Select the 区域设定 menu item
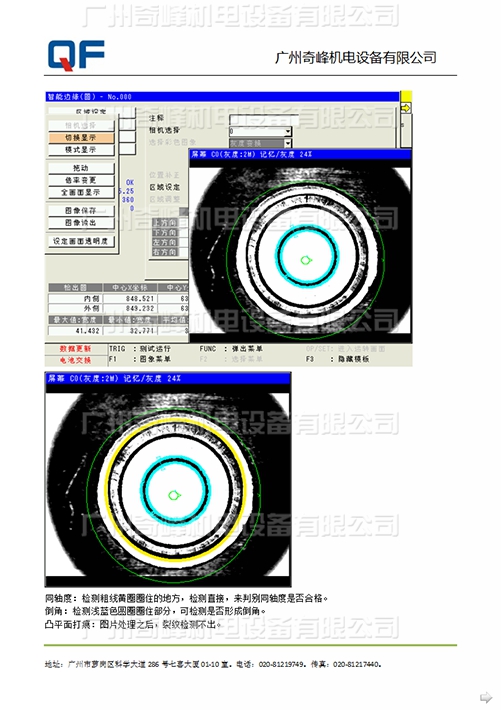 pyautogui.click(x=164, y=187)
